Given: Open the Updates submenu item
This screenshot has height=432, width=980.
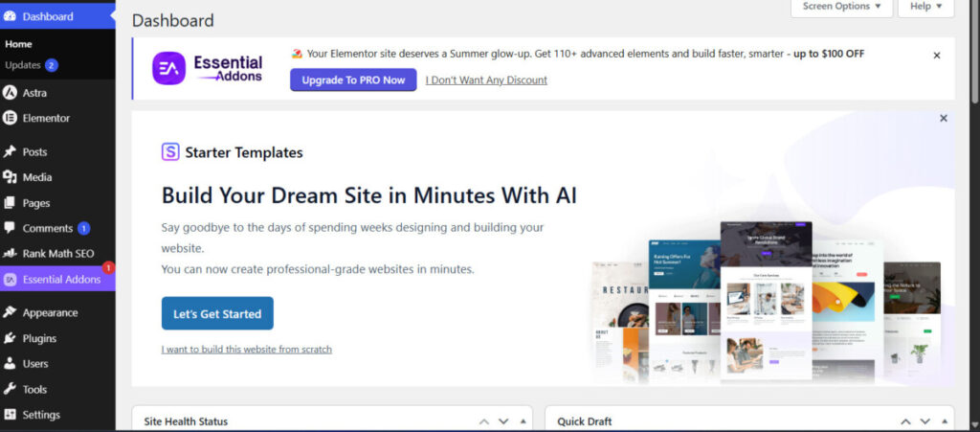Looking at the screenshot, I should pos(23,65).
